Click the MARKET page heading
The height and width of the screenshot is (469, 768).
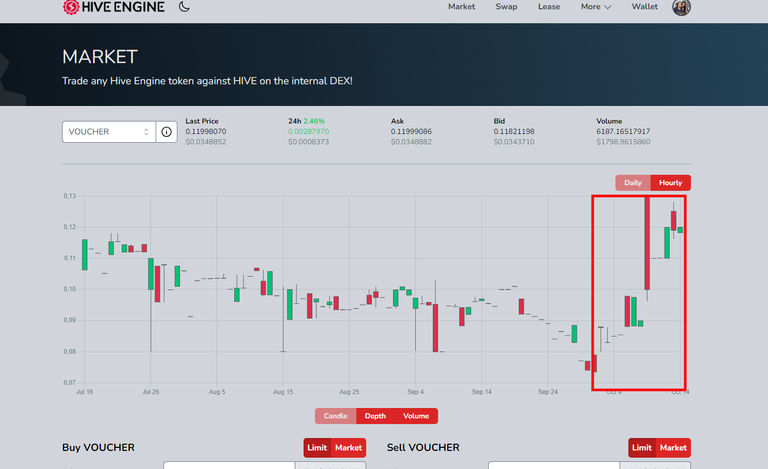pos(100,57)
